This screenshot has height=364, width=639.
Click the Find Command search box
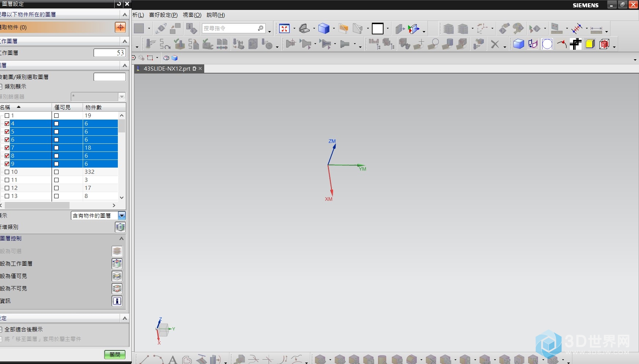pos(233,29)
